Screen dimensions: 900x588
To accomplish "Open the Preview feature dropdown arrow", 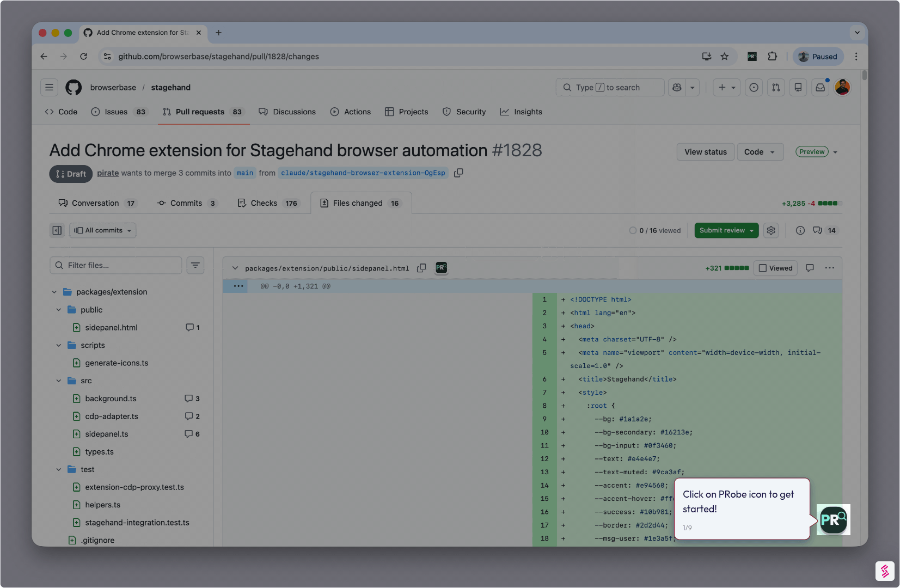I will [x=835, y=152].
